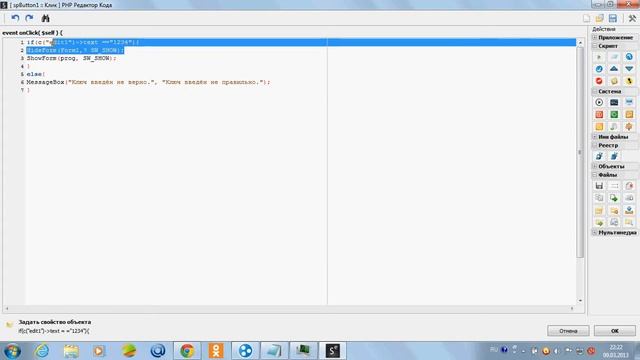The height and width of the screenshot is (360, 640).
Task: Open file using toolbar folder icon
Action: [599, 18]
